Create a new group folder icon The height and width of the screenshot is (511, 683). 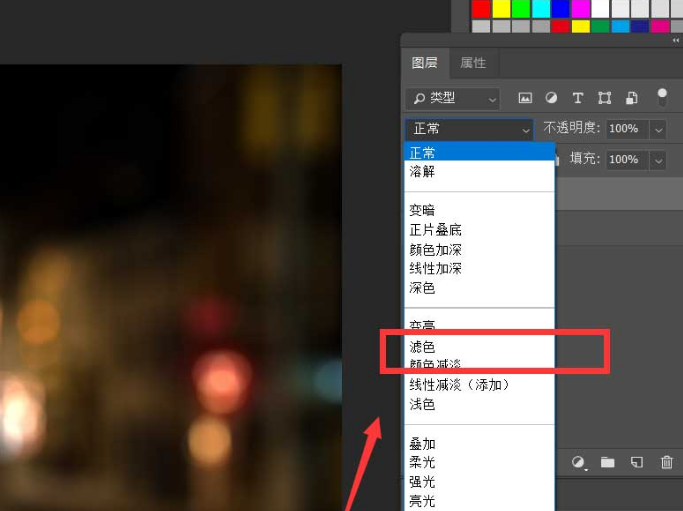(608, 462)
